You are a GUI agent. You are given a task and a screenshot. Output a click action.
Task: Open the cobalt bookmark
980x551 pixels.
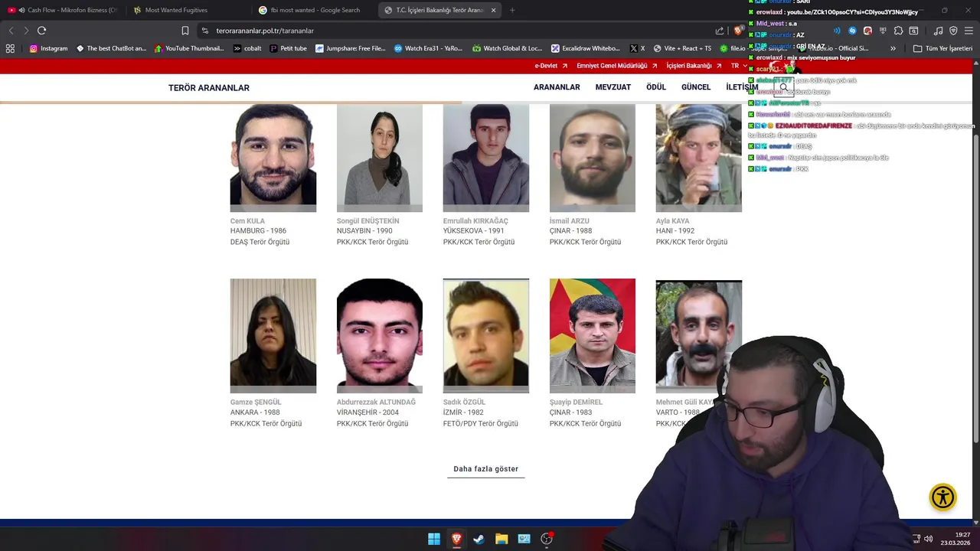tap(247, 48)
